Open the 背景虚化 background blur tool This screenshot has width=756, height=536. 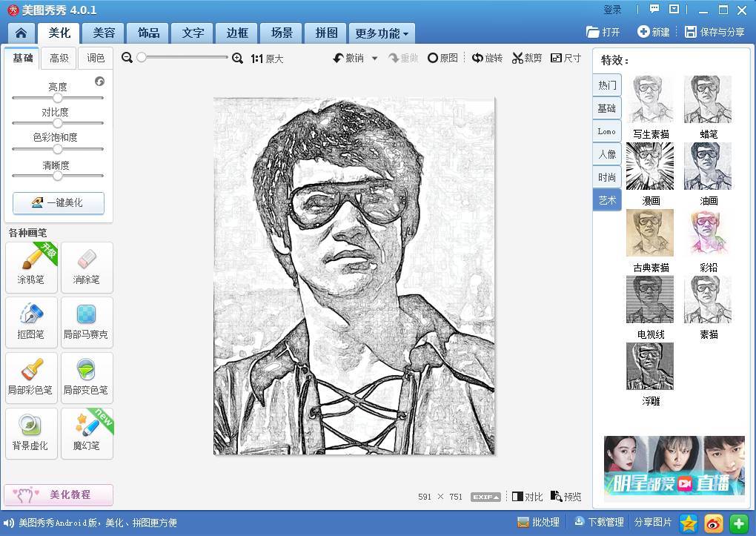[31, 432]
